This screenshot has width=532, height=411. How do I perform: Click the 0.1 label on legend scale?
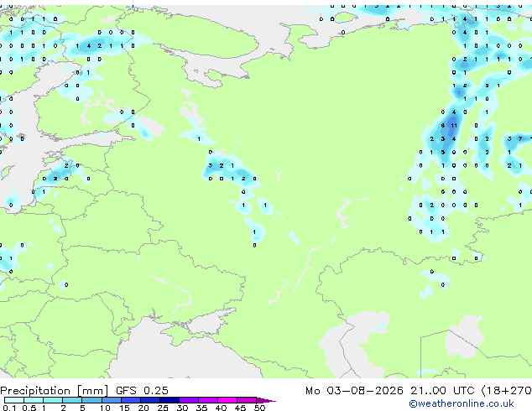coord(9,408)
